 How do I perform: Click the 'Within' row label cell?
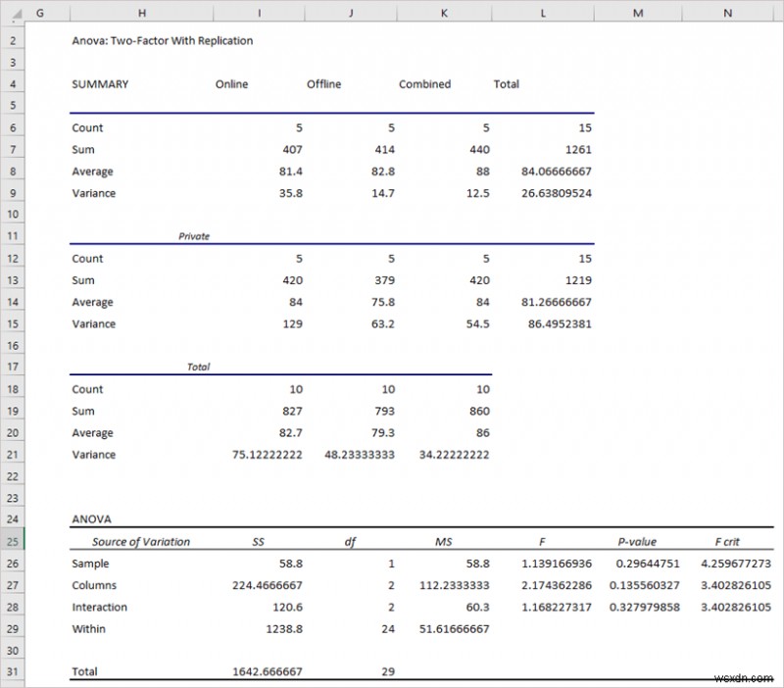[89, 628]
